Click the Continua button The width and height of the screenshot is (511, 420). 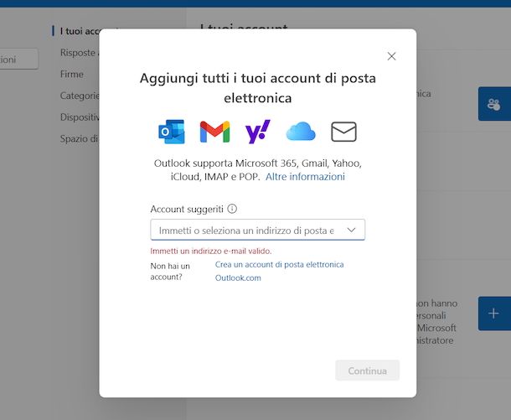point(367,371)
